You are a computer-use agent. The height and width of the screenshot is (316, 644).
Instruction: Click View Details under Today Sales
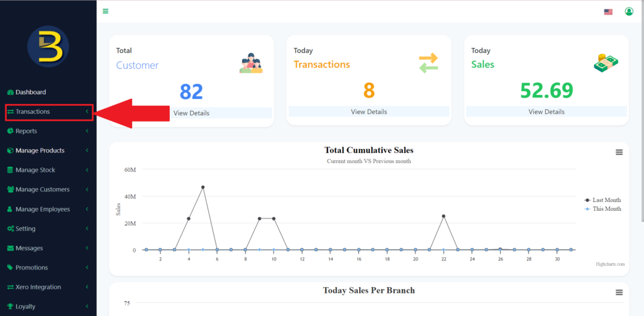[546, 112]
